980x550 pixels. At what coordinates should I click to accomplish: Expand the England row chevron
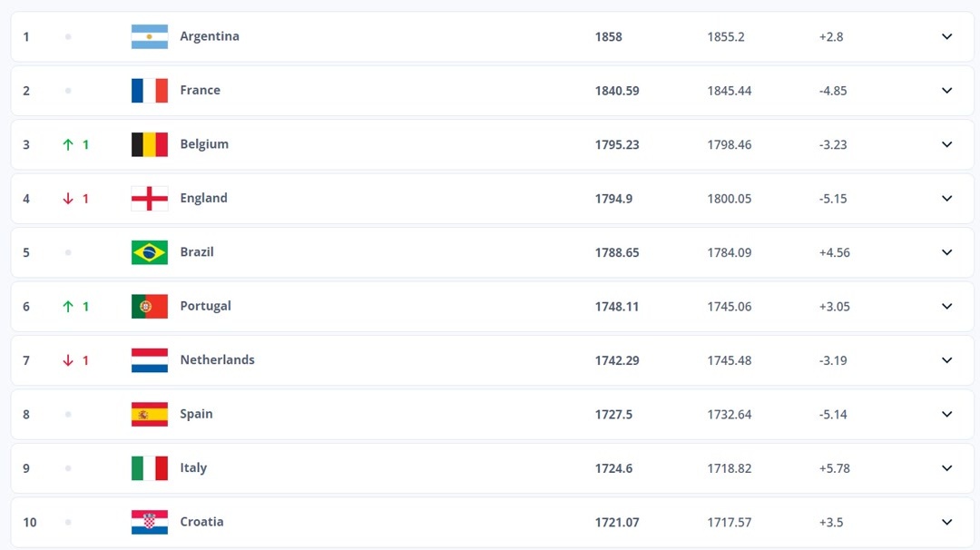click(946, 199)
